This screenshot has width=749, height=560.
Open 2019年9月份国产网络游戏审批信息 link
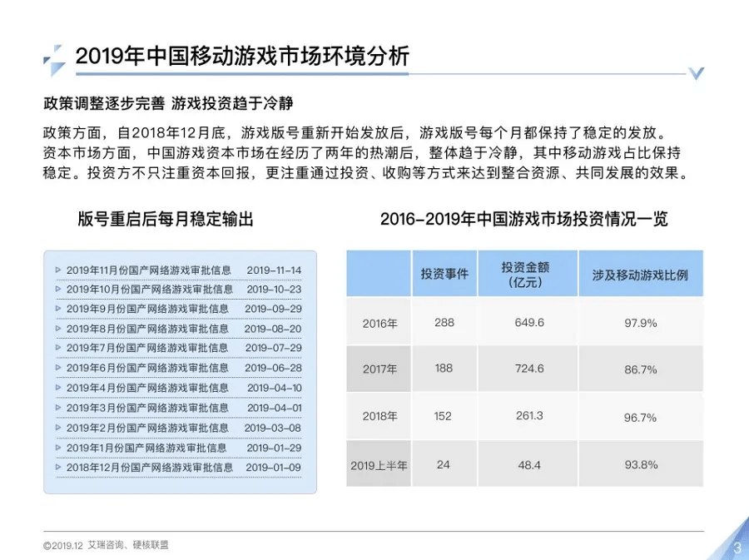tap(147, 309)
